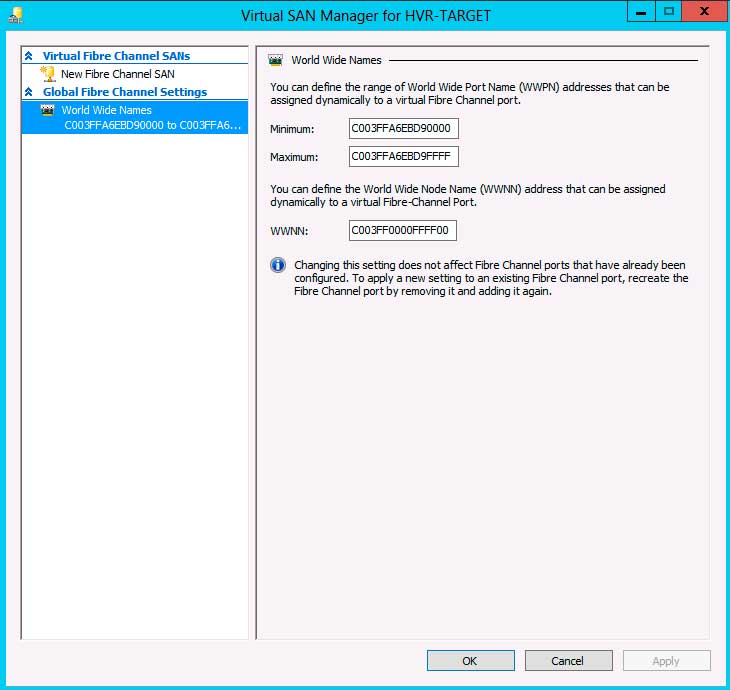The image size is (730, 690).
Task: Click the blue information icon beside the note
Action: coord(278,265)
